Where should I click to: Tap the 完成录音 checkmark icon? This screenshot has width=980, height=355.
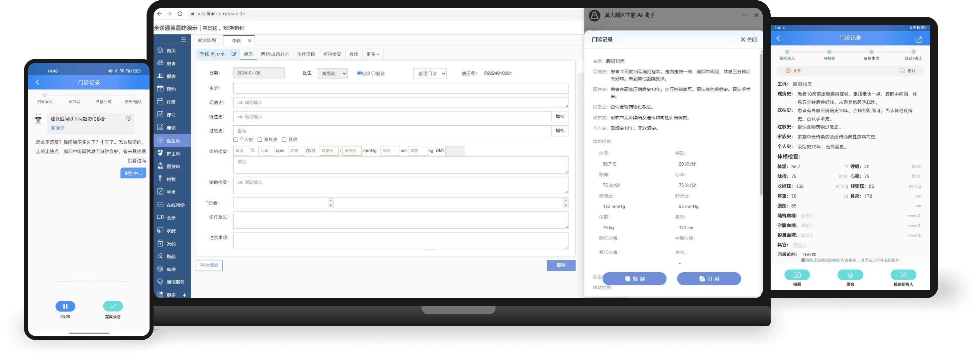point(113,306)
